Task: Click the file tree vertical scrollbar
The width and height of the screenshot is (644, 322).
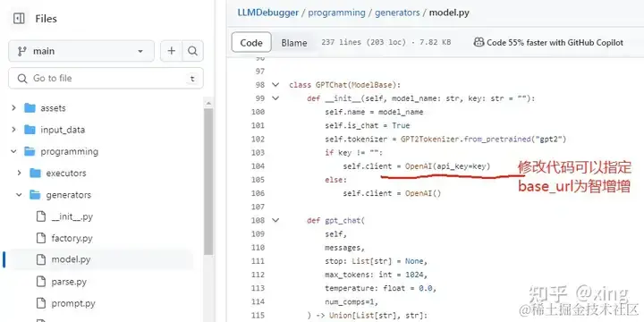Action: [x=208, y=181]
